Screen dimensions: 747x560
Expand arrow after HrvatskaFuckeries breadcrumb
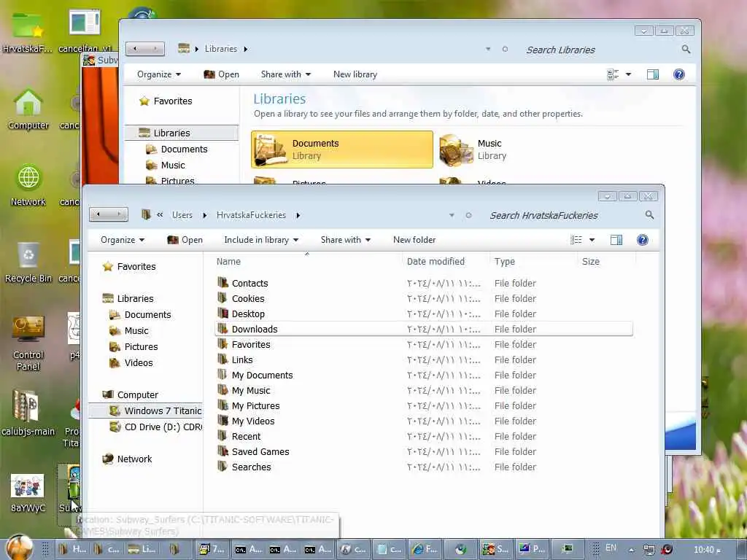pyautogui.click(x=298, y=215)
